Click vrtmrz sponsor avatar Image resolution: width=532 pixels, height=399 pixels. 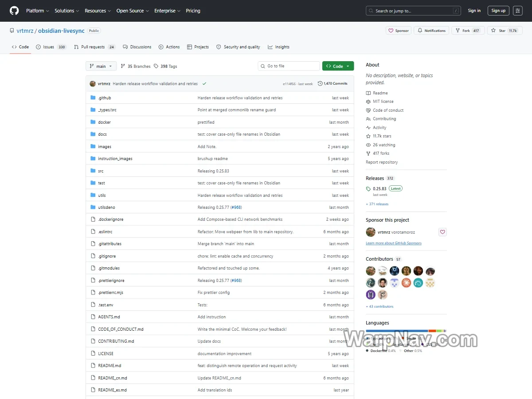pyautogui.click(x=371, y=232)
